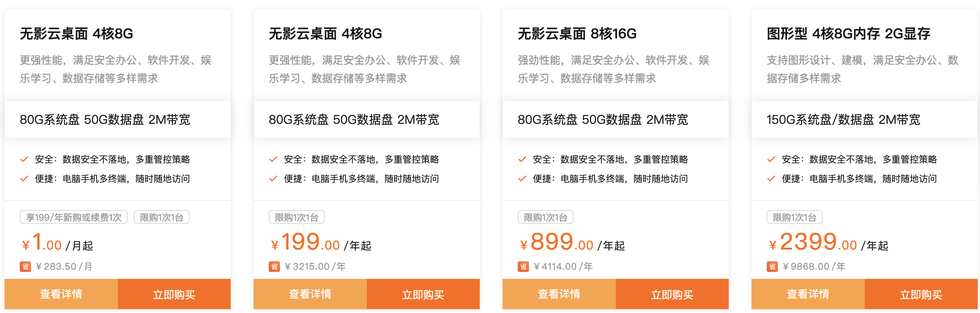The height and width of the screenshot is (313, 980).
Task: Select the 享199/年新购或续费1次 tag
Action: tap(73, 217)
